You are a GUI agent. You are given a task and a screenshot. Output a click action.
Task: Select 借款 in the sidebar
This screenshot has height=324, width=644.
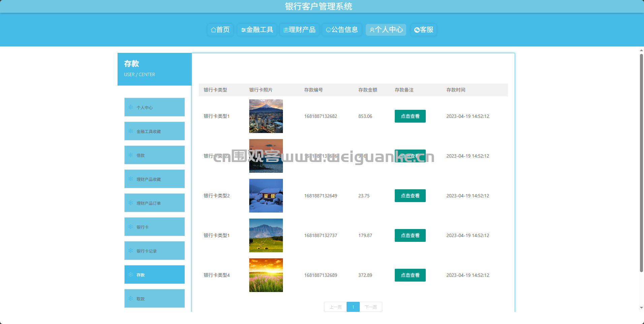(x=155, y=155)
